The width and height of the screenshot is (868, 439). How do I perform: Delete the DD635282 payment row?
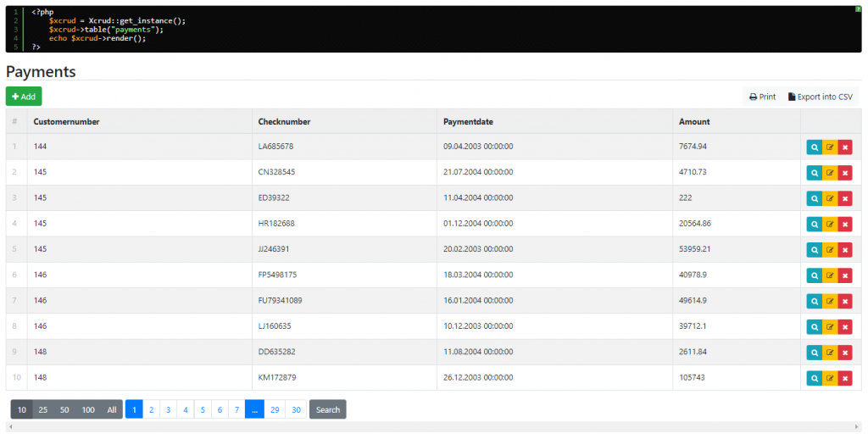point(845,352)
